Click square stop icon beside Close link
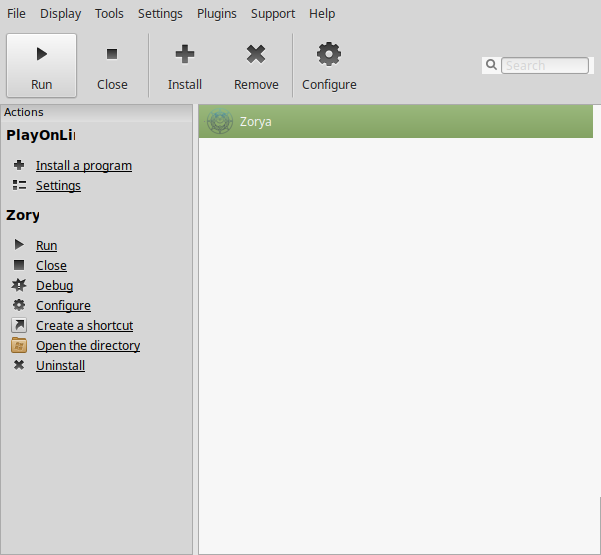601x555 pixels. (19, 265)
